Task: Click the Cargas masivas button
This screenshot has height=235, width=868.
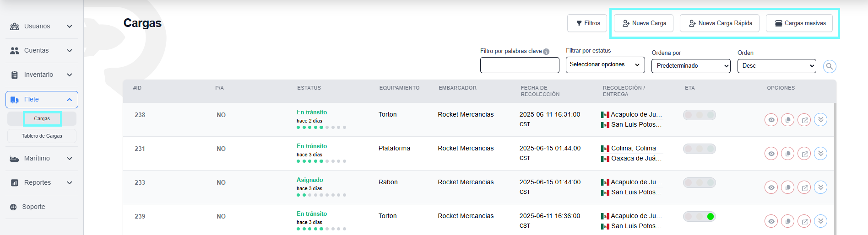Action: (x=799, y=23)
